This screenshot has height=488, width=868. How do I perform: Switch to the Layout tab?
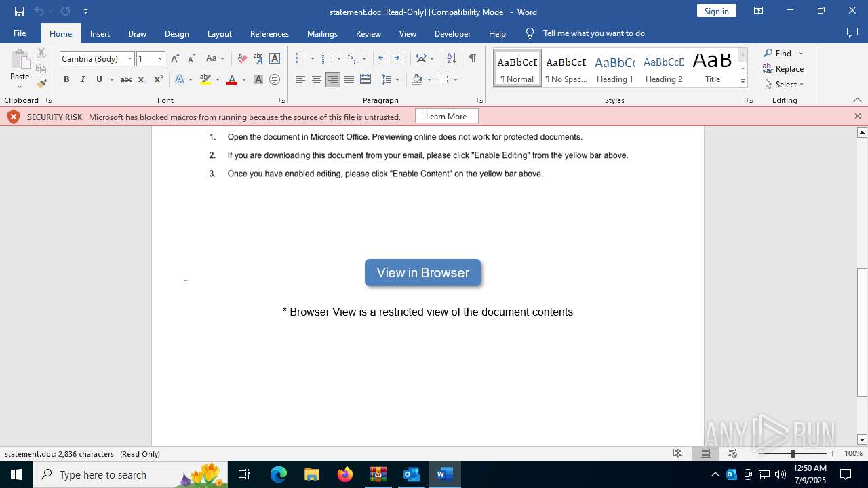(220, 33)
